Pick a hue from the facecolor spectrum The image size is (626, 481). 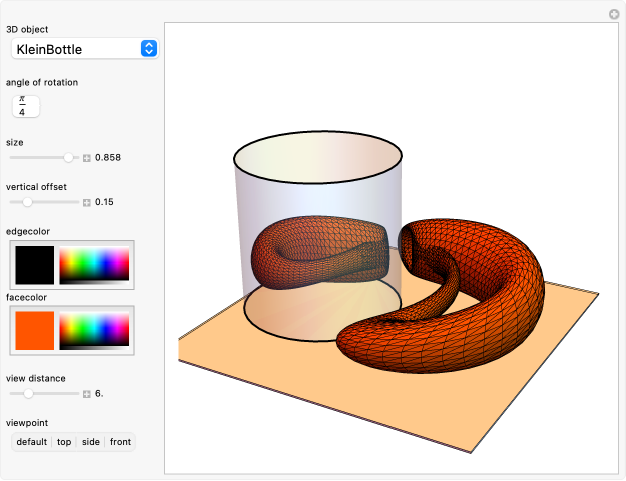94,331
